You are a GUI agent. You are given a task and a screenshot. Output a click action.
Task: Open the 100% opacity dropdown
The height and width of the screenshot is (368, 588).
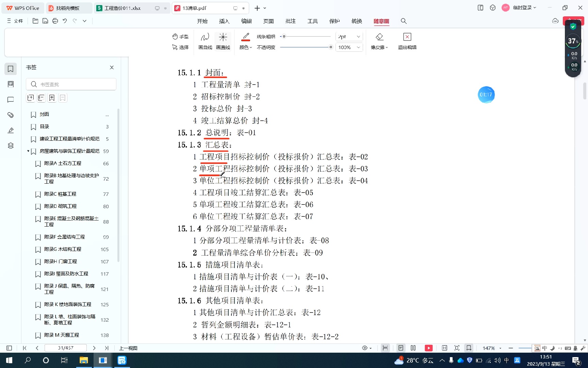tap(349, 47)
